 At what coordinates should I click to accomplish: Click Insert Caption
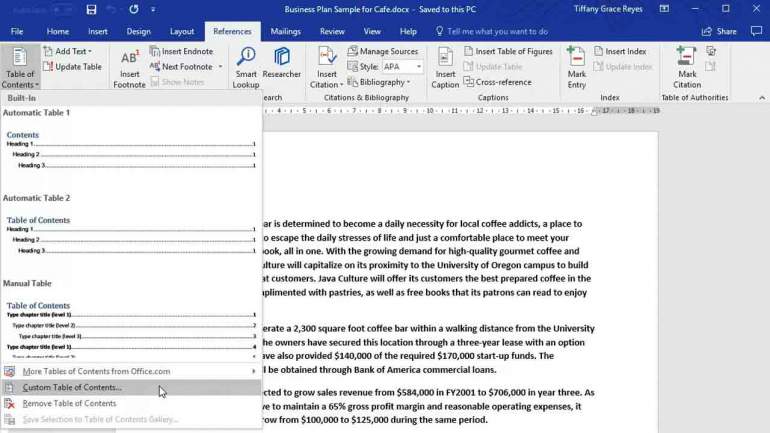click(445, 68)
